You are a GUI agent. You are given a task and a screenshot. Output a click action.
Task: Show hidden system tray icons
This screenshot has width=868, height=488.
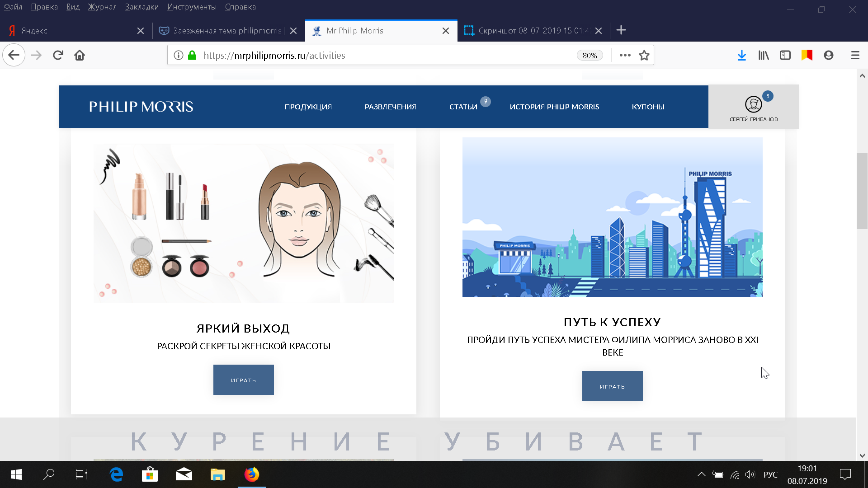[701, 474]
